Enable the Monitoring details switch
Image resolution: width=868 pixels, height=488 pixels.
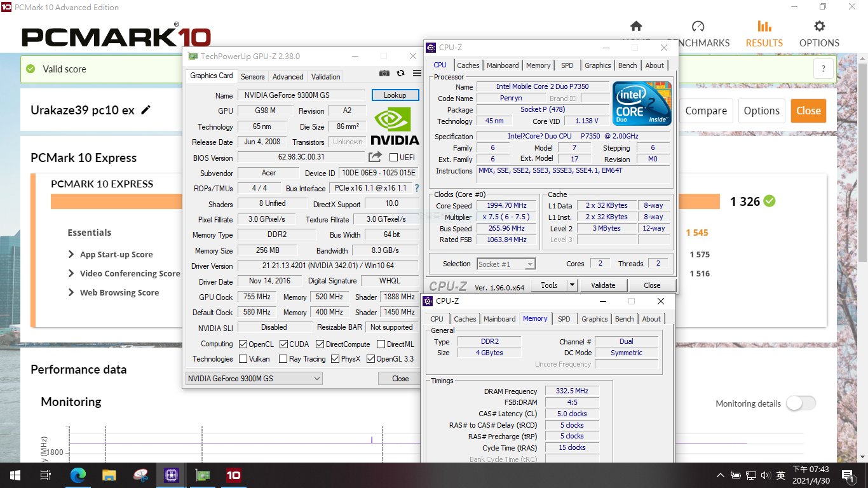(801, 403)
